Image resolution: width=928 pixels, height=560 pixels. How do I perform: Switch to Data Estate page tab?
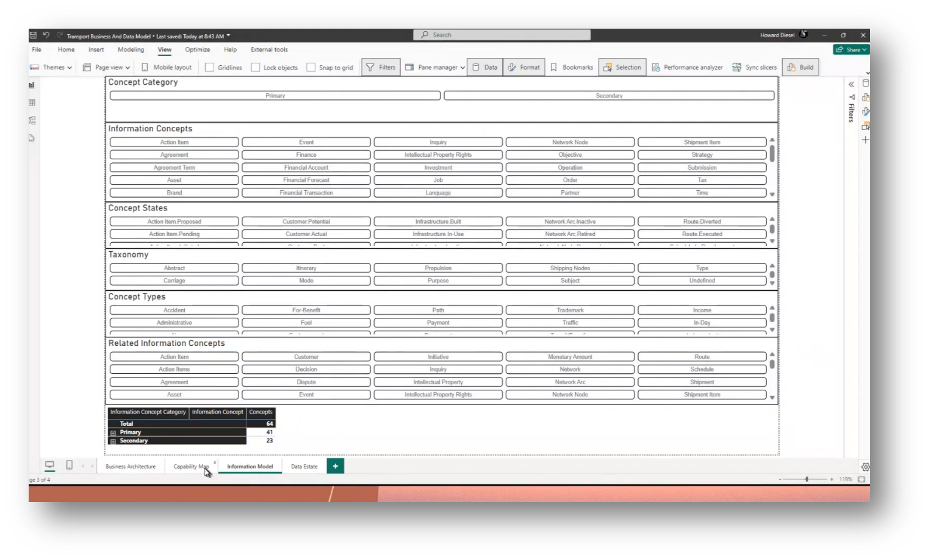(304, 467)
